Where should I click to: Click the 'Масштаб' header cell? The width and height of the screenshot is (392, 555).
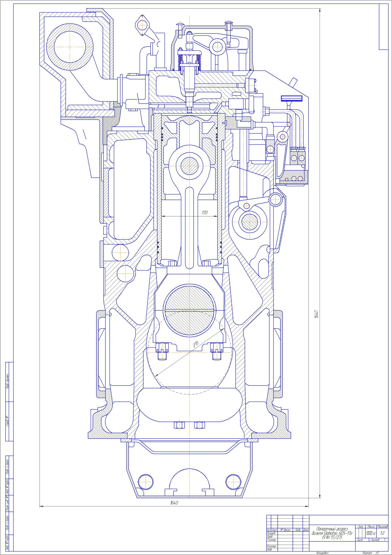[x=382, y=527]
